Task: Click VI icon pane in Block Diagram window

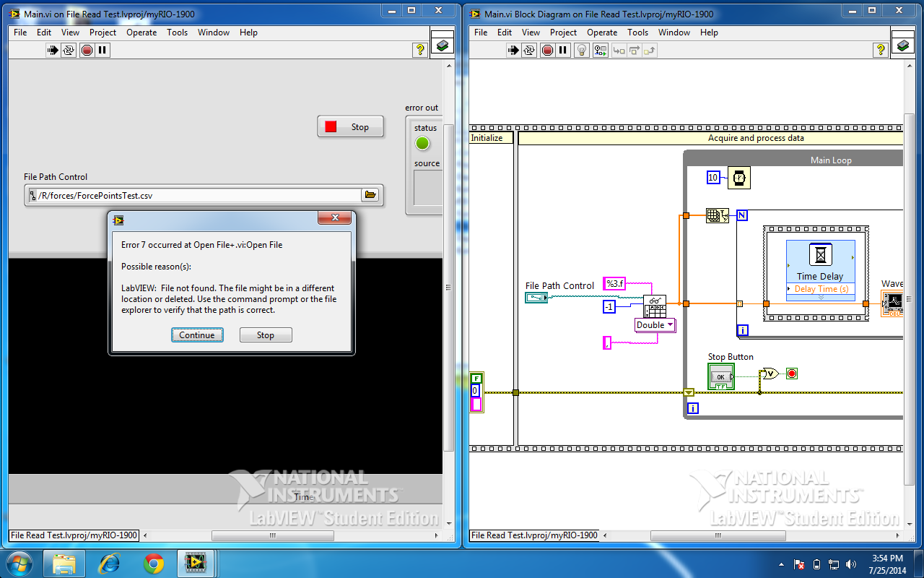Action: pos(902,44)
